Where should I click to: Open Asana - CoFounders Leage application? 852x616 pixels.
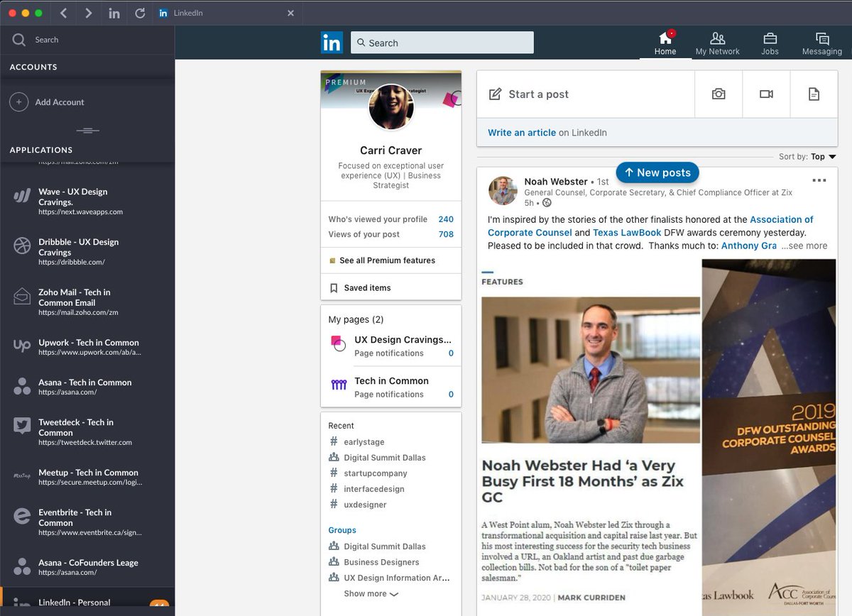(x=87, y=567)
